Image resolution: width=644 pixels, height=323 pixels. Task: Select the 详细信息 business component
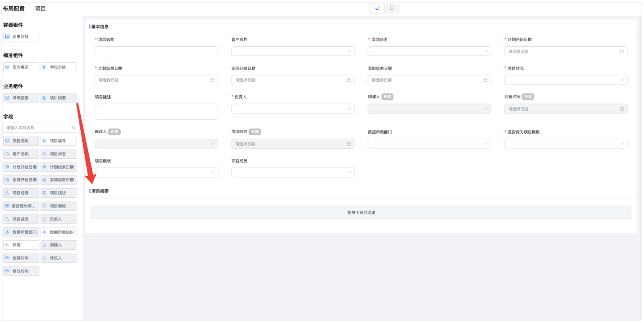point(21,98)
